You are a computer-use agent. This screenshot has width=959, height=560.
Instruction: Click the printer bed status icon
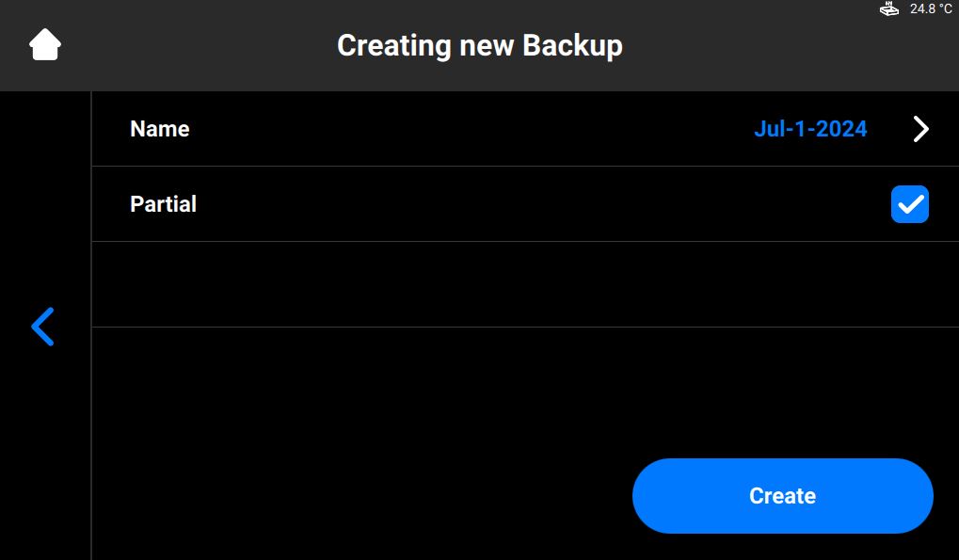click(x=889, y=8)
